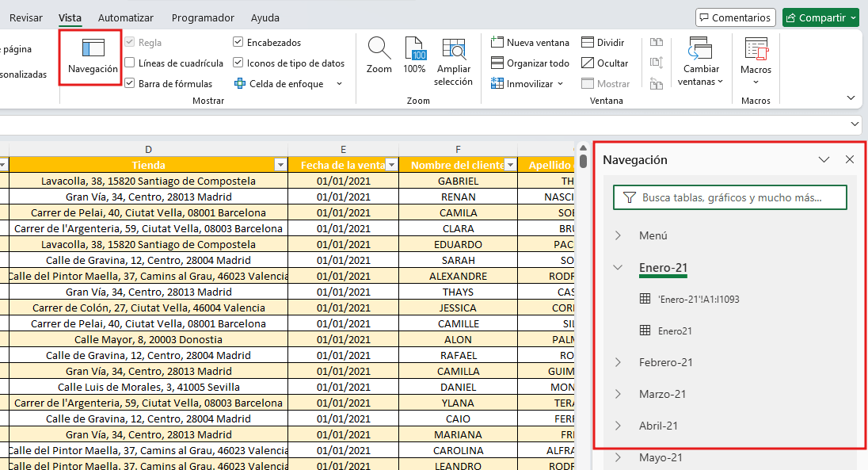Enable Líneas de cuadrícula
868x470 pixels.
coord(130,63)
